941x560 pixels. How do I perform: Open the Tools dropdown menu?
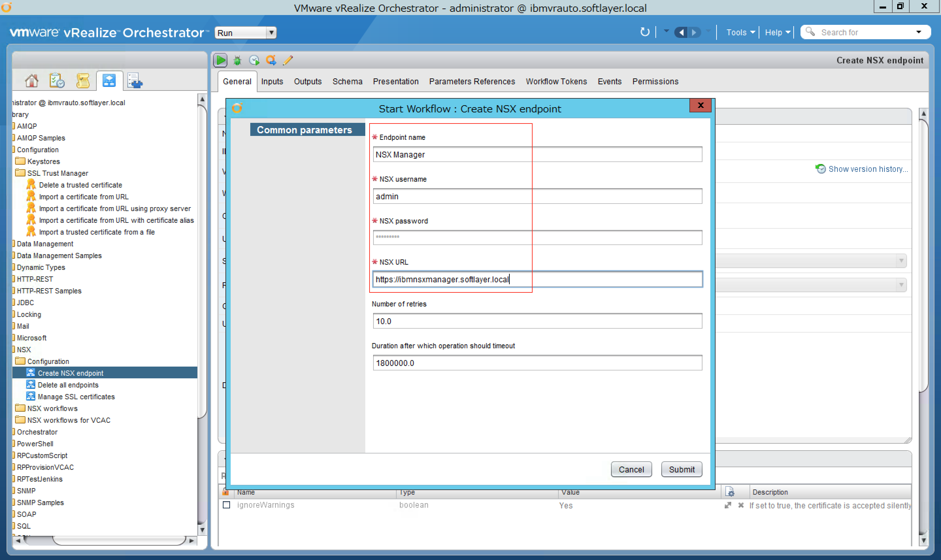pyautogui.click(x=740, y=32)
